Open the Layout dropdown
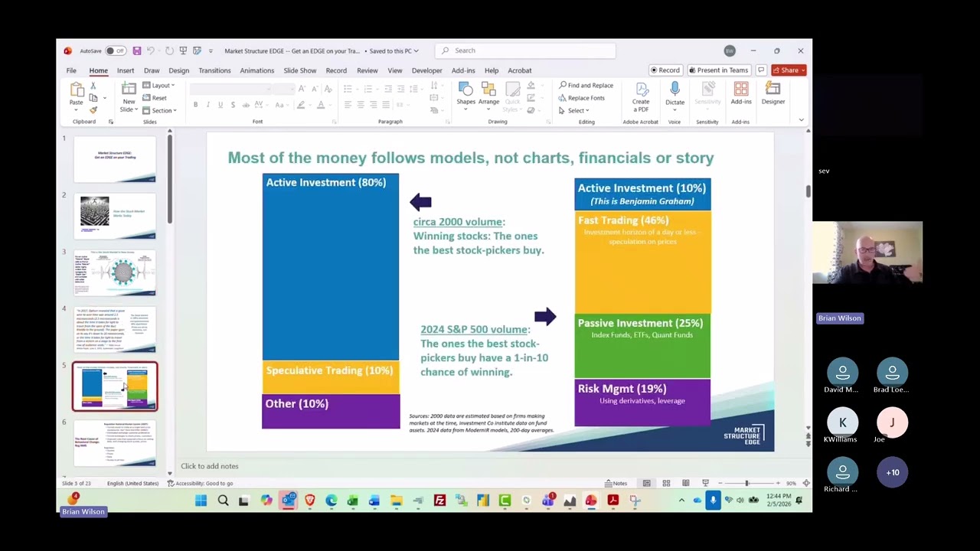980x551 pixels. click(x=159, y=86)
